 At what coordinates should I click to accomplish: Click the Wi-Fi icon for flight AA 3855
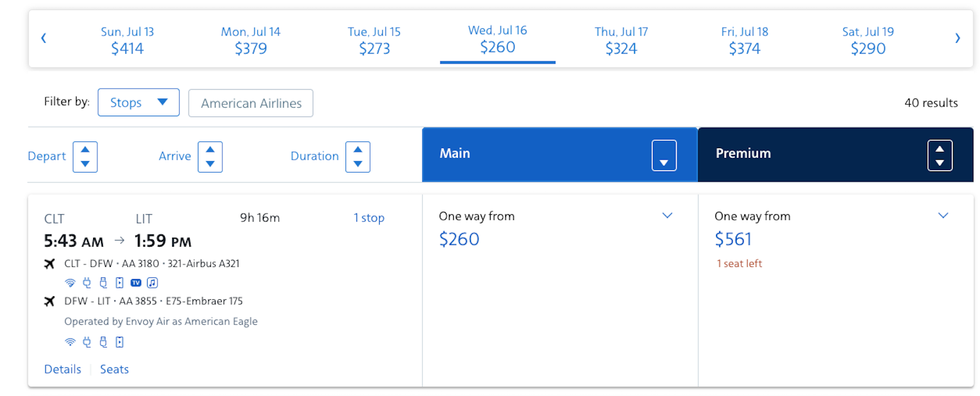70,342
